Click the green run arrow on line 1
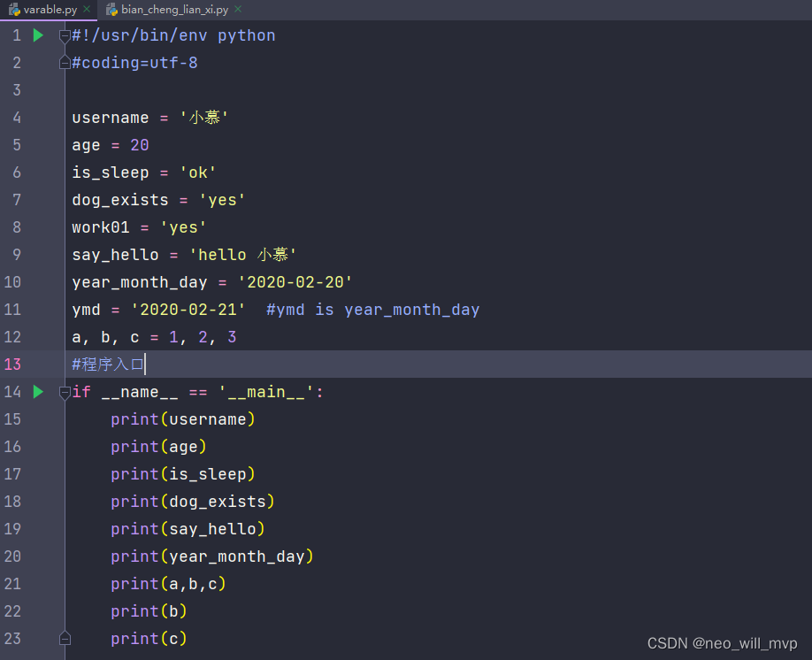The height and width of the screenshot is (660, 812). coord(35,35)
